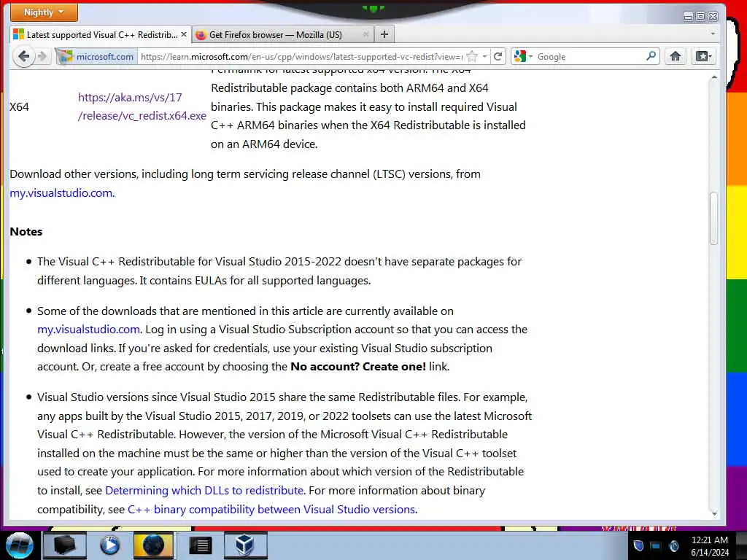Open my.visualstudio.com link in second Notes bullet
Viewport: 747px width, 560px height.
[88, 330]
